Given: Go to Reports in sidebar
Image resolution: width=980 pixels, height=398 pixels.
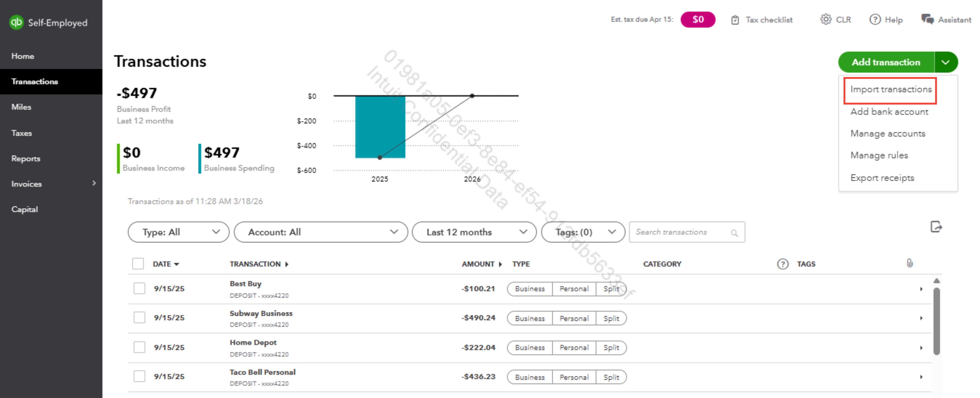Looking at the screenshot, I should (x=25, y=158).
